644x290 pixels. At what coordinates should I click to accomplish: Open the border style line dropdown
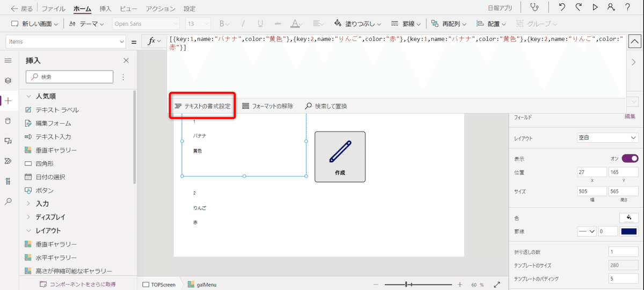tap(587, 231)
